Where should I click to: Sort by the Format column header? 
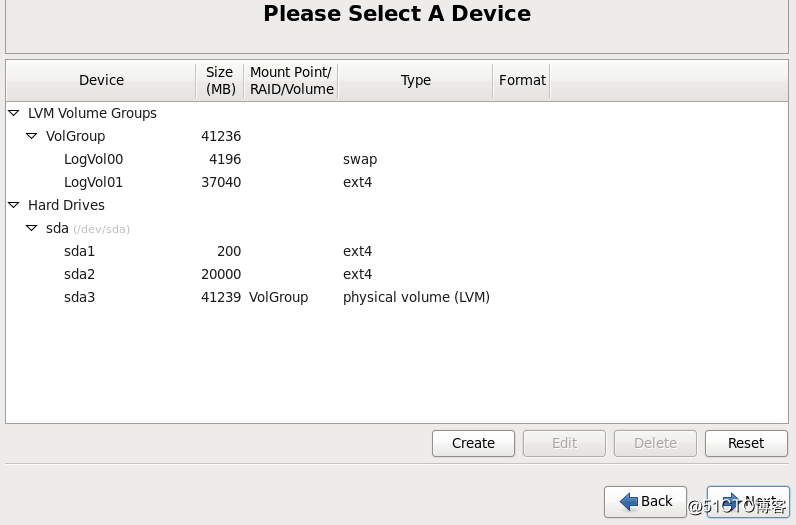tap(522, 80)
